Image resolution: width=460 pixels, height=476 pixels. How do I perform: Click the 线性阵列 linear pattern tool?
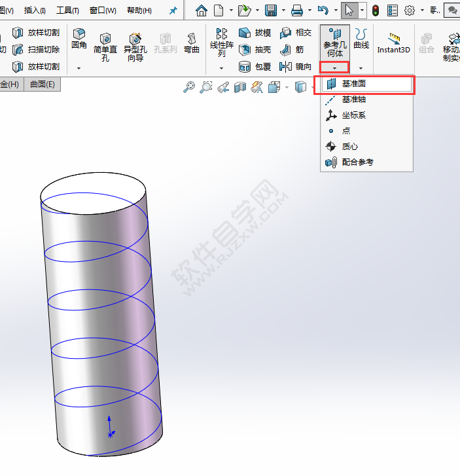222,43
